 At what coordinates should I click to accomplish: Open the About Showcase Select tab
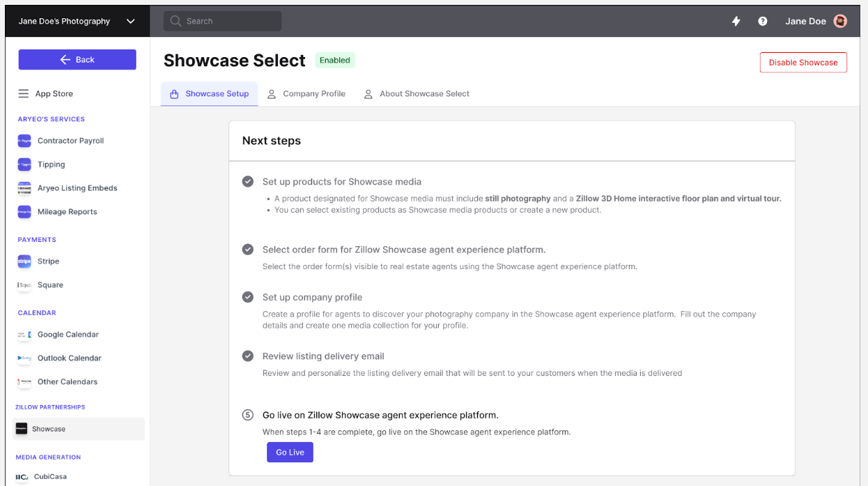click(417, 93)
